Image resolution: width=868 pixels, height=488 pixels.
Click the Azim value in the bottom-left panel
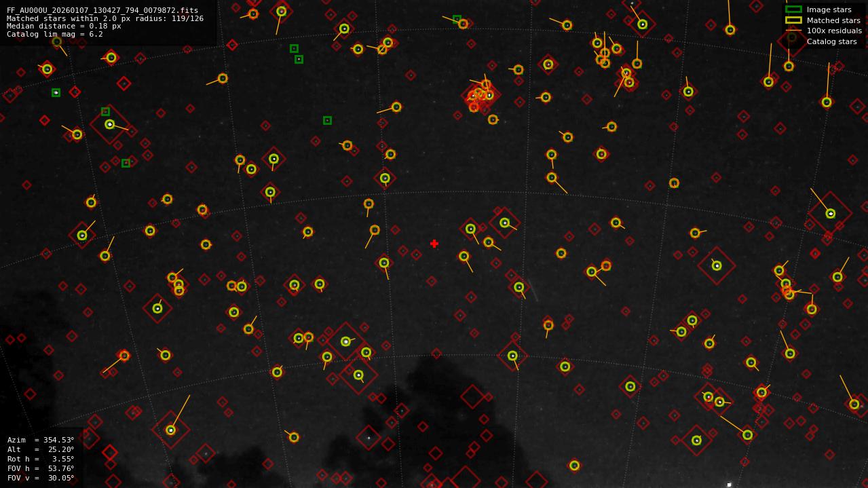60,440
